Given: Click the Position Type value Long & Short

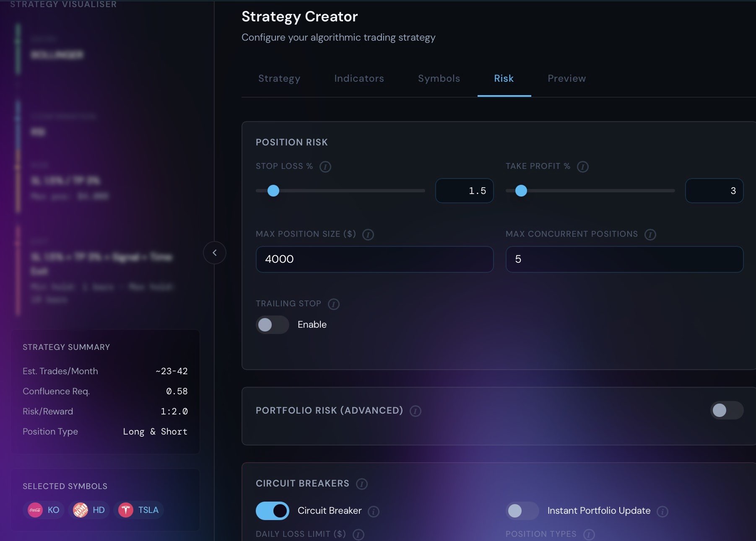Looking at the screenshot, I should pos(155,432).
